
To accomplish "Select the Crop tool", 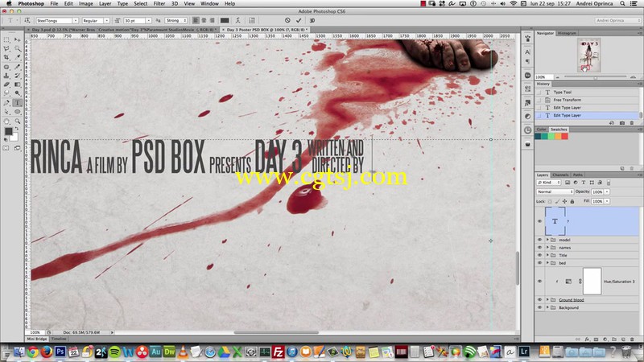I will pos(6,57).
